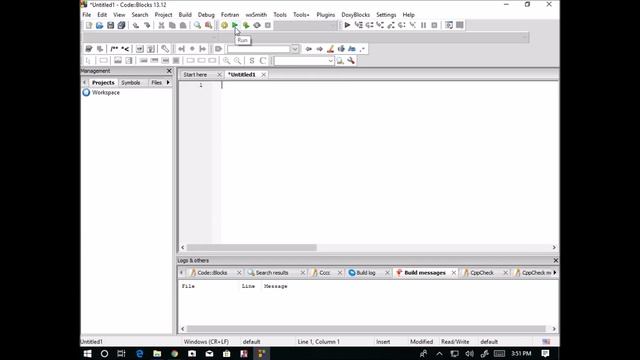Click the Jump forward arrow icon
Screen dimensions: 640x360
click(320, 49)
